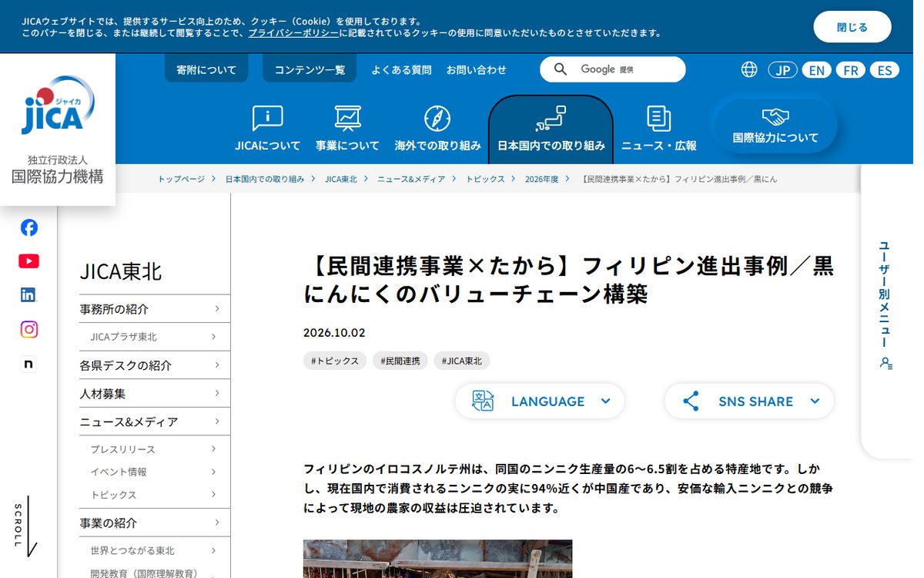Open 人材募集 in sidebar
This screenshot has width=924, height=578.
click(155, 393)
